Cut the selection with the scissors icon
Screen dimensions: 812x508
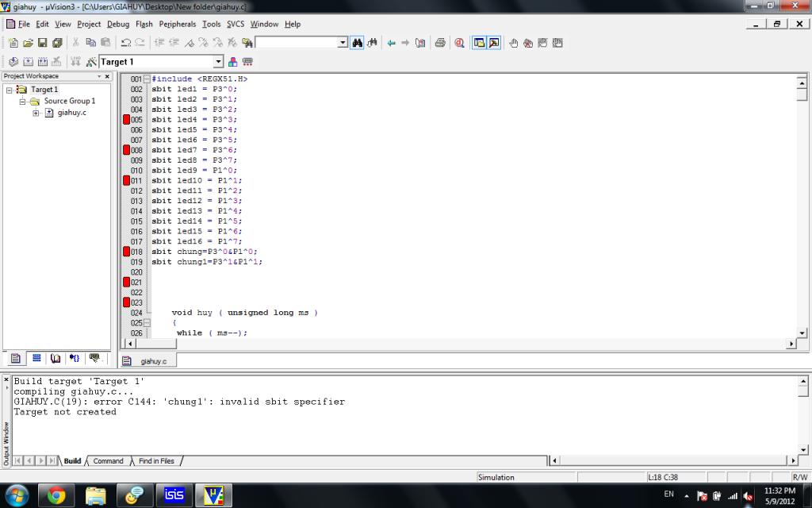tap(75, 43)
